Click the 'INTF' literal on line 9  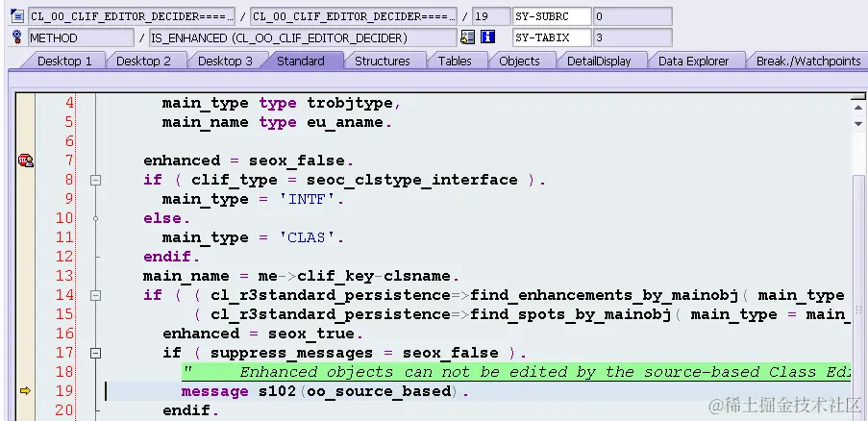308,200
